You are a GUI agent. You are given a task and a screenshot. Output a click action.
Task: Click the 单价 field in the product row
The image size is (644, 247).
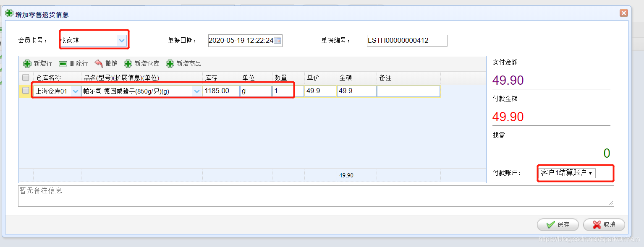click(321, 91)
